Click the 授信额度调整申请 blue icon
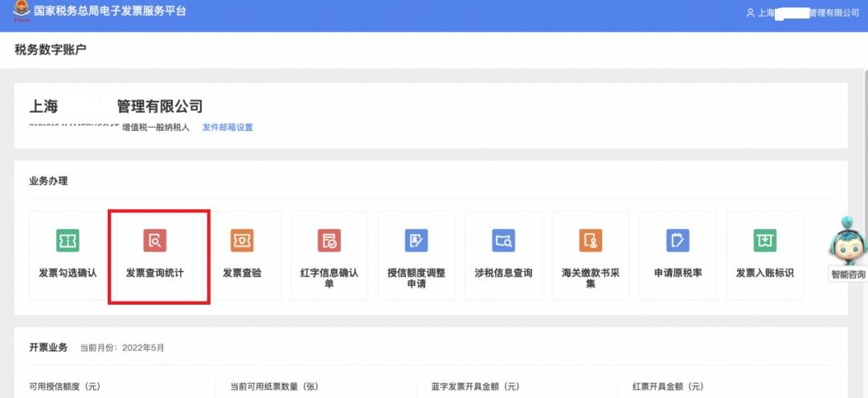Screen dimensions: 868x398 pos(416,240)
